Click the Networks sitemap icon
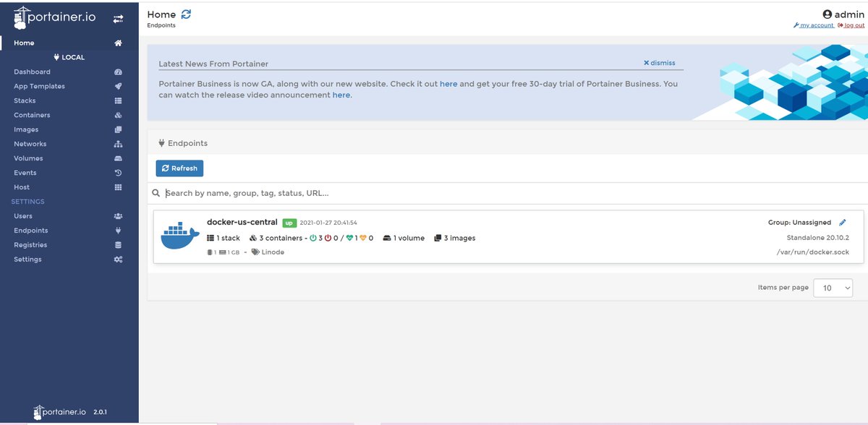Screen dimensions: 868x425 [118, 144]
